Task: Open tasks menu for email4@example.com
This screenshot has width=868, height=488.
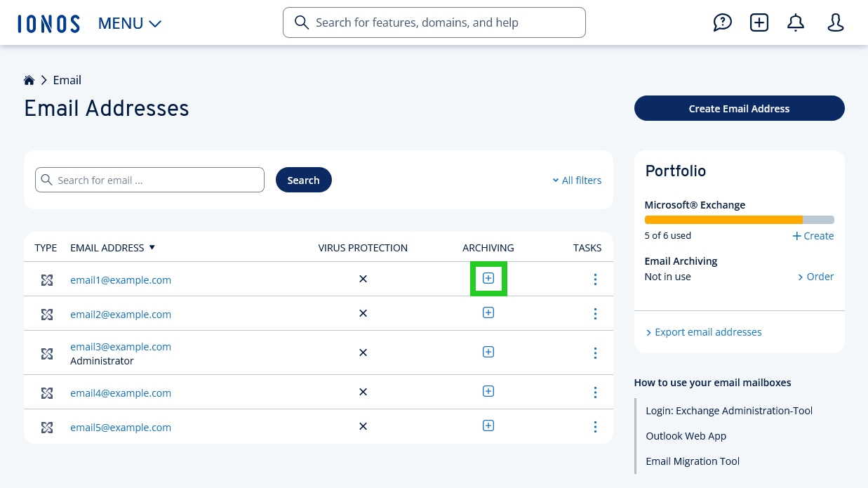Action: (x=595, y=393)
